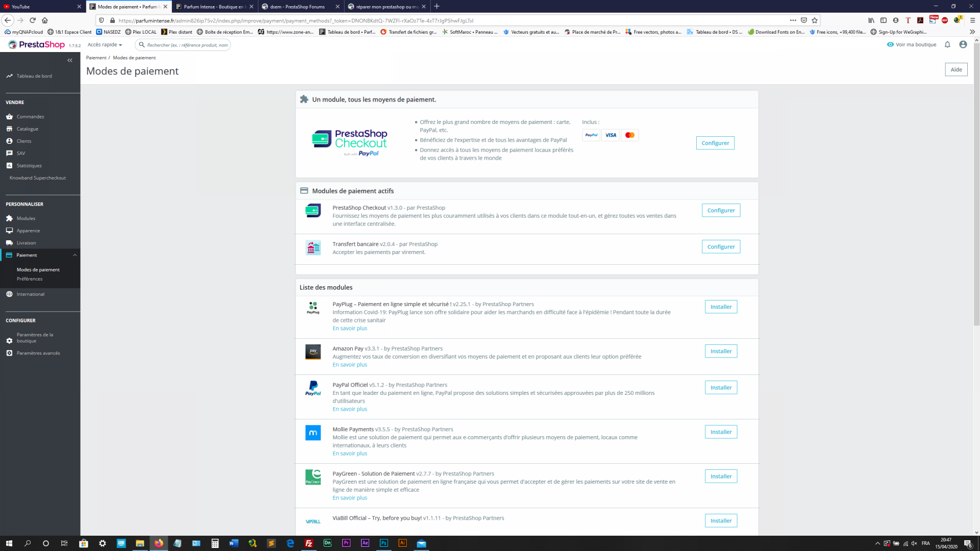This screenshot has height=551, width=980.
Task: Focus the Rechercher search field
Action: tap(187, 45)
